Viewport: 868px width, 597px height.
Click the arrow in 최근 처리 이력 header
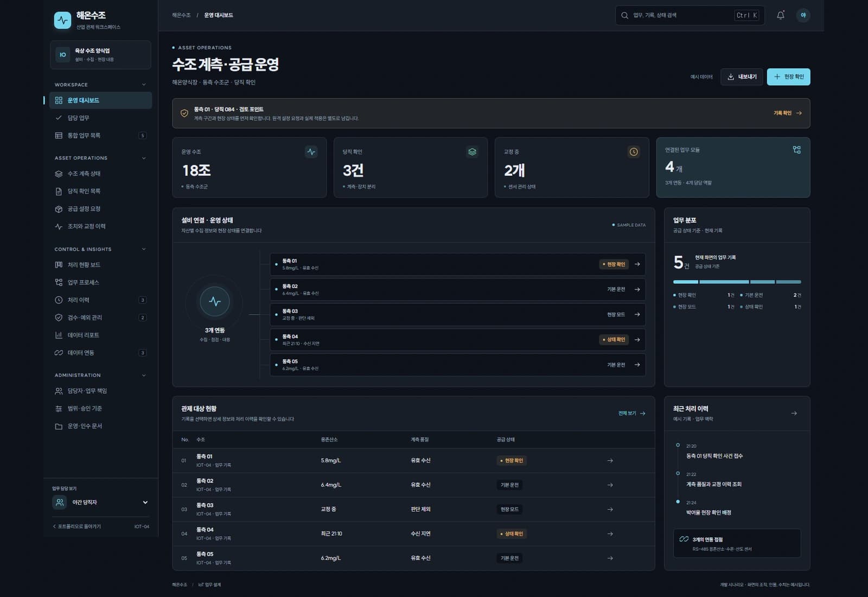point(794,413)
